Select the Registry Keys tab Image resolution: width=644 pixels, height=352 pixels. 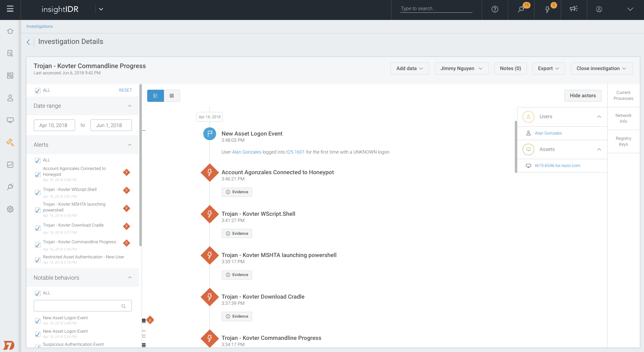click(x=623, y=141)
